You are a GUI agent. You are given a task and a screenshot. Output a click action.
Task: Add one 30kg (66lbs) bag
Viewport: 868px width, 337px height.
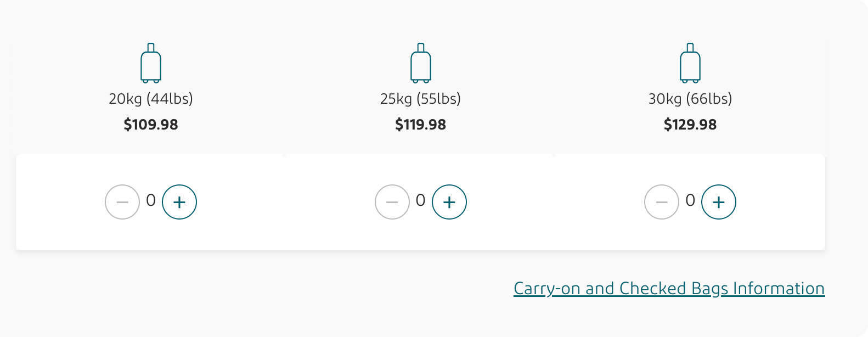point(719,202)
